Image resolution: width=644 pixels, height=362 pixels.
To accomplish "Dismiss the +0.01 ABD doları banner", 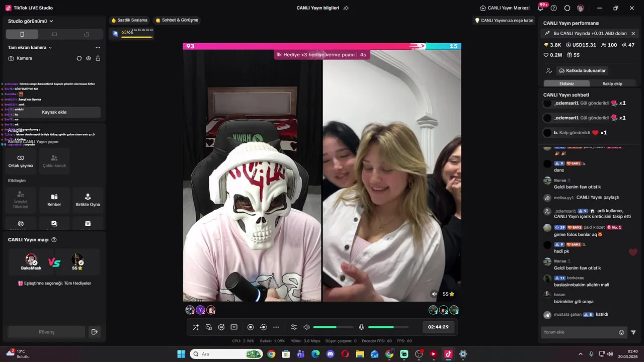I will 633,33.
